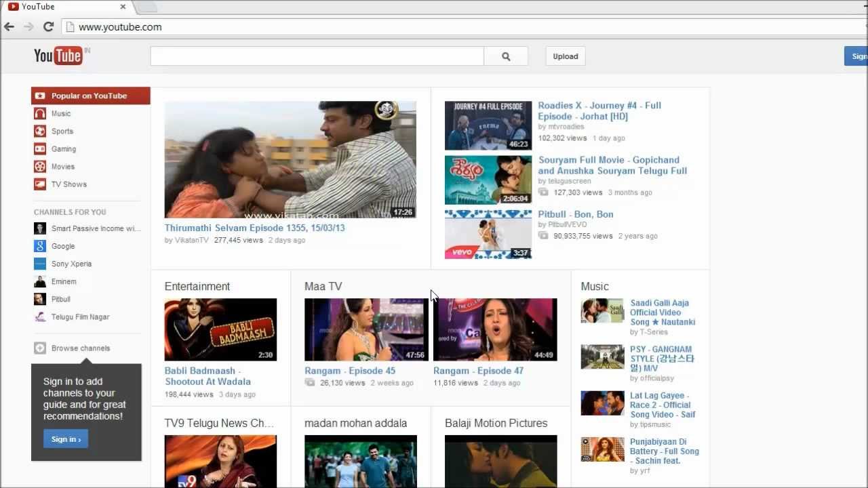Screen dimensions: 868x488
Task: Play the Saadi Galli Aaja thumbnail
Action: point(602,310)
